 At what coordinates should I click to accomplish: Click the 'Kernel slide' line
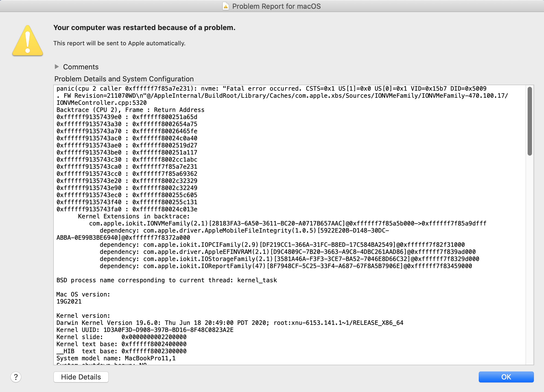tap(121, 337)
